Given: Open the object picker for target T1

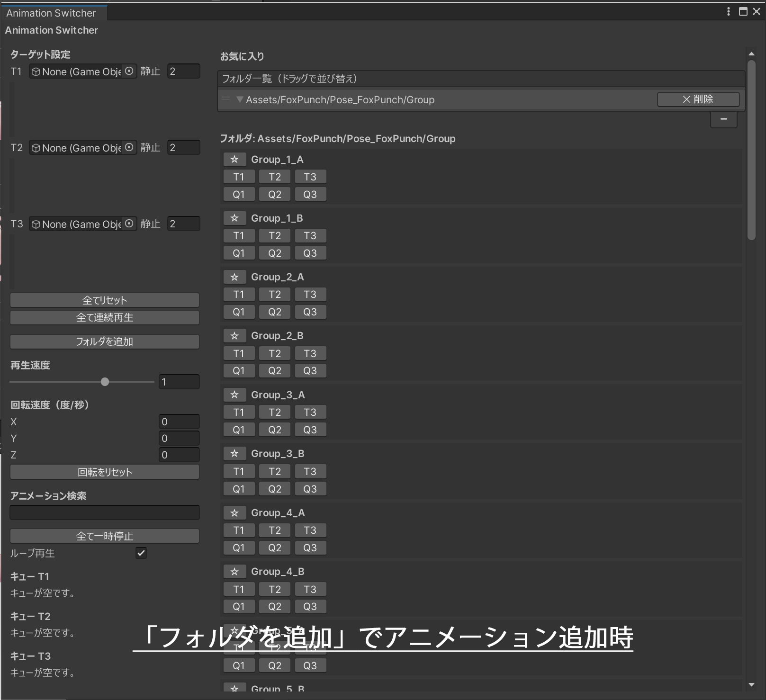Looking at the screenshot, I should [x=128, y=71].
